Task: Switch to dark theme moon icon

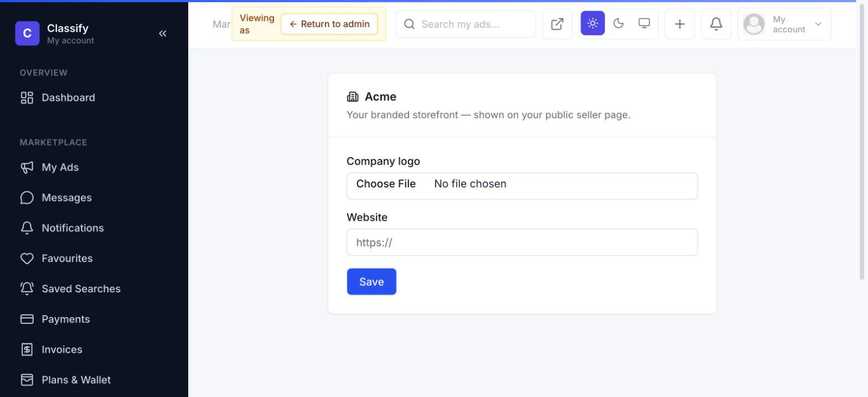Action: [x=618, y=23]
